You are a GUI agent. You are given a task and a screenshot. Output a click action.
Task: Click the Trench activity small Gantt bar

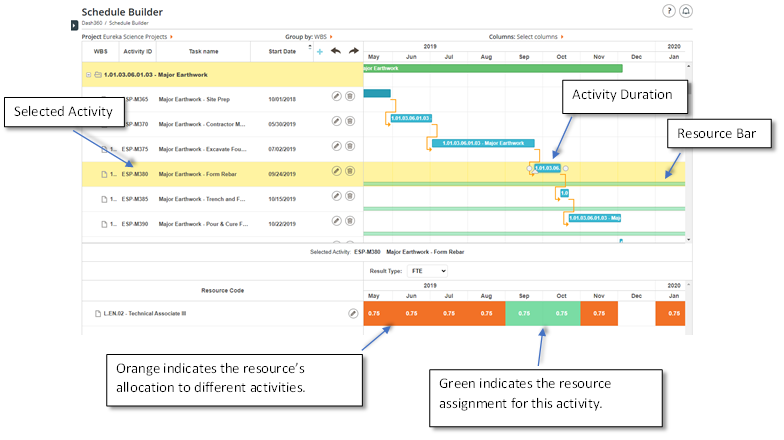[x=564, y=193]
